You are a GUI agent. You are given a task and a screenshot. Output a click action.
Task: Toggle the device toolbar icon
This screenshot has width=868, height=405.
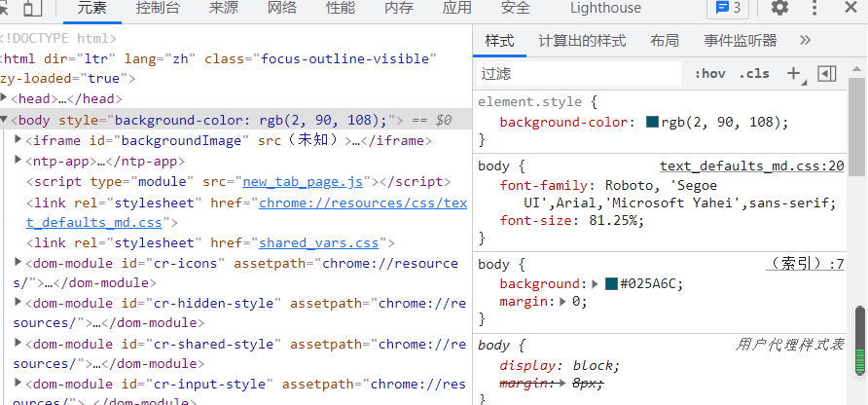coord(33,8)
